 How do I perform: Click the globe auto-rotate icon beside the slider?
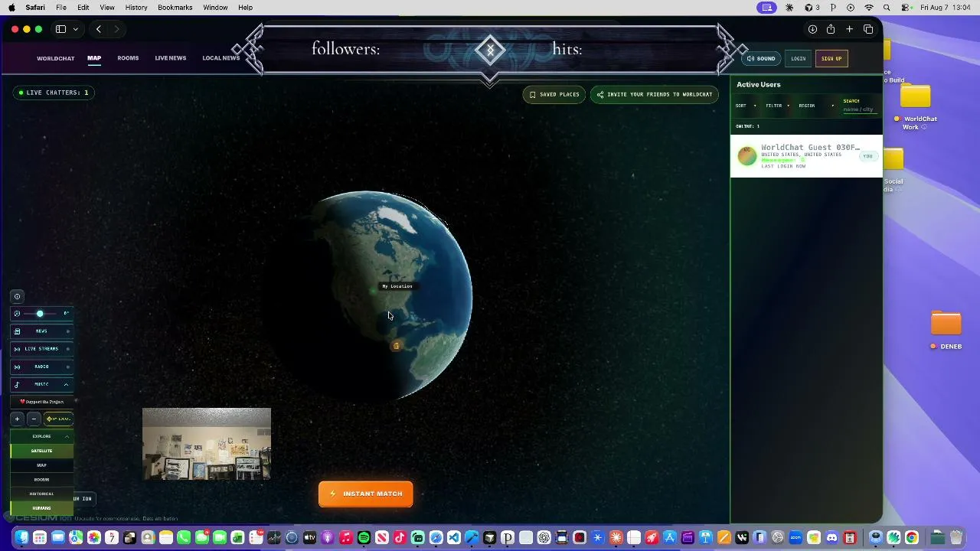pyautogui.click(x=17, y=314)
